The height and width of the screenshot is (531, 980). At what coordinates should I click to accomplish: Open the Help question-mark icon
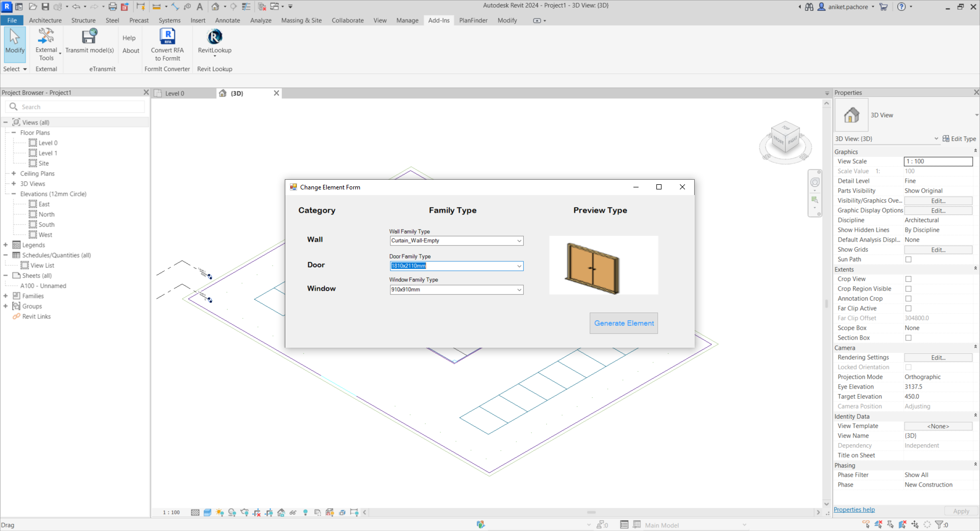901,7
